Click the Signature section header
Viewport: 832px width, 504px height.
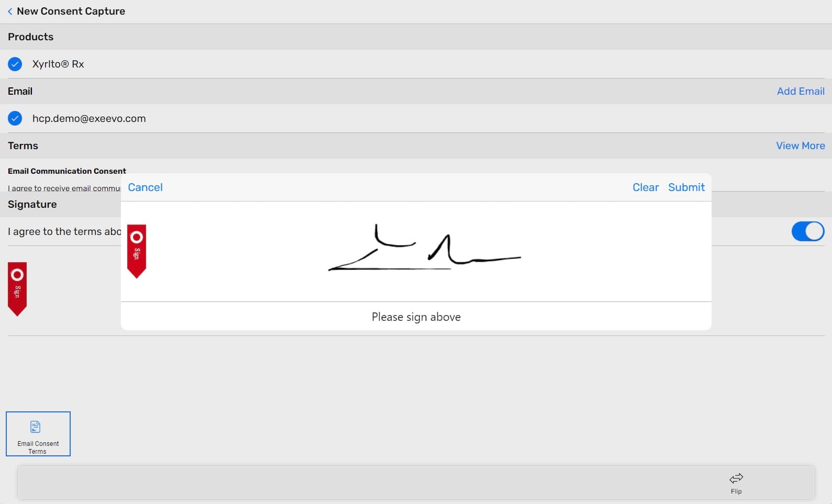(32, 204)
